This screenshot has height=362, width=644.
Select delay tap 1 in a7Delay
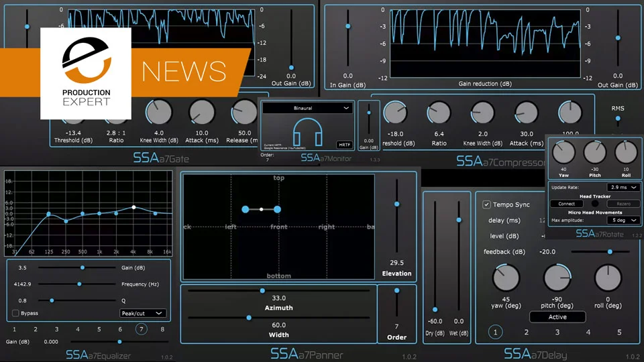tap(495, 332)
